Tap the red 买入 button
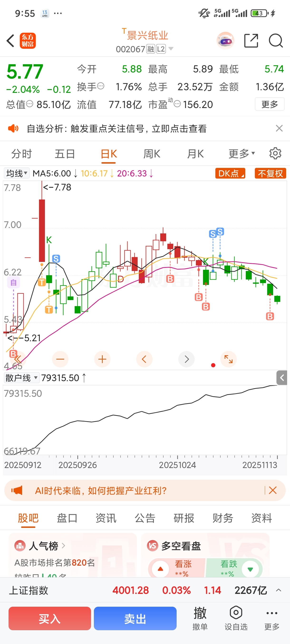 tap(50, 618)
